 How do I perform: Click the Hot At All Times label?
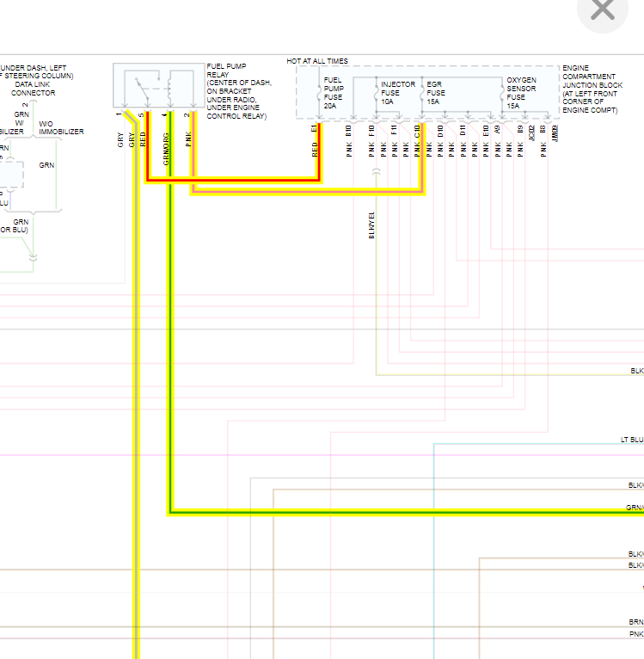(317, 62)
